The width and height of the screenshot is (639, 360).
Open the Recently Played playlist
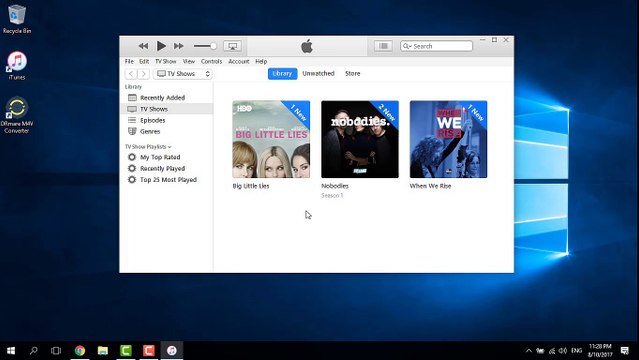click(x=167, y=168)
